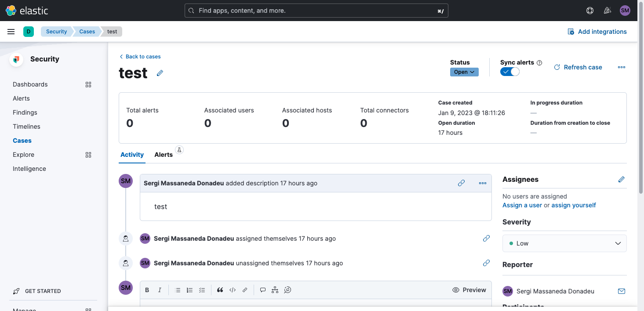Insert Lens visualization from editor toolbar
Image resolution: width=644 pixels, height=311 pixels.
point(287,290)
